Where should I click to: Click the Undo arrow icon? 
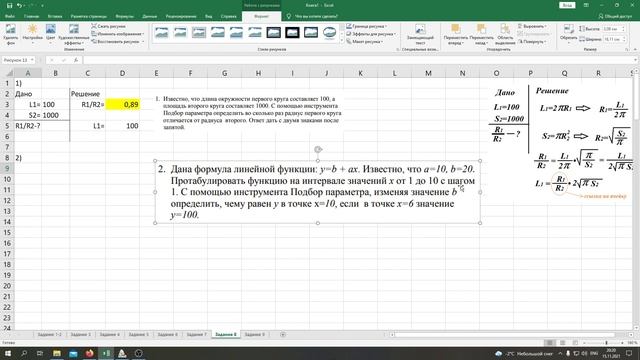point(19,5)
